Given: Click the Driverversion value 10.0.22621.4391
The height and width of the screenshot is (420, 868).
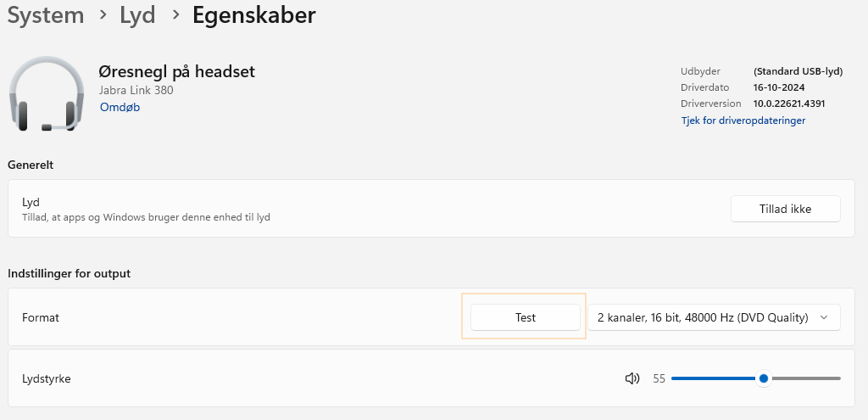Looking at the screenshot, I should [x=789, y=104].
